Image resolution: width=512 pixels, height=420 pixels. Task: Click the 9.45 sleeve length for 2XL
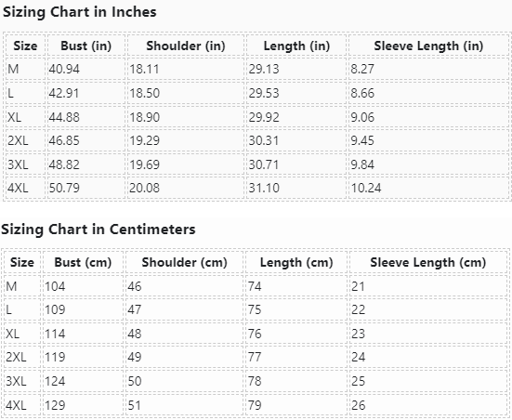coord(362,140)
